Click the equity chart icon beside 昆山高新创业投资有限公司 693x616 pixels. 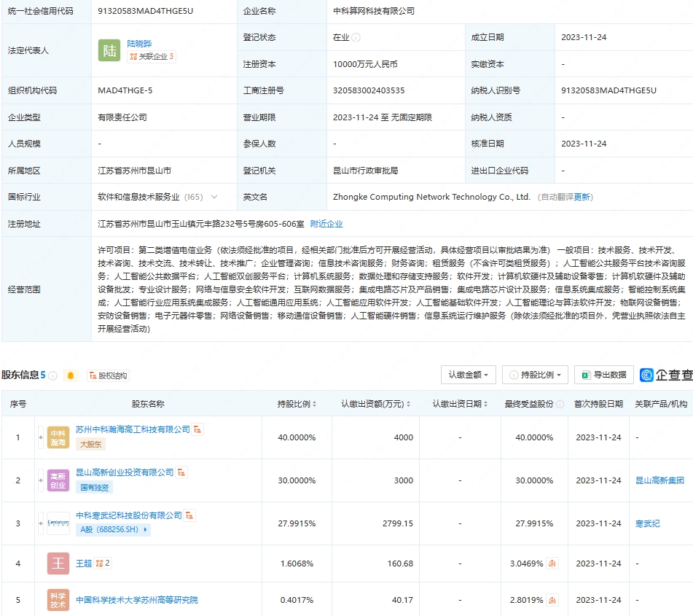click(181, 472)
